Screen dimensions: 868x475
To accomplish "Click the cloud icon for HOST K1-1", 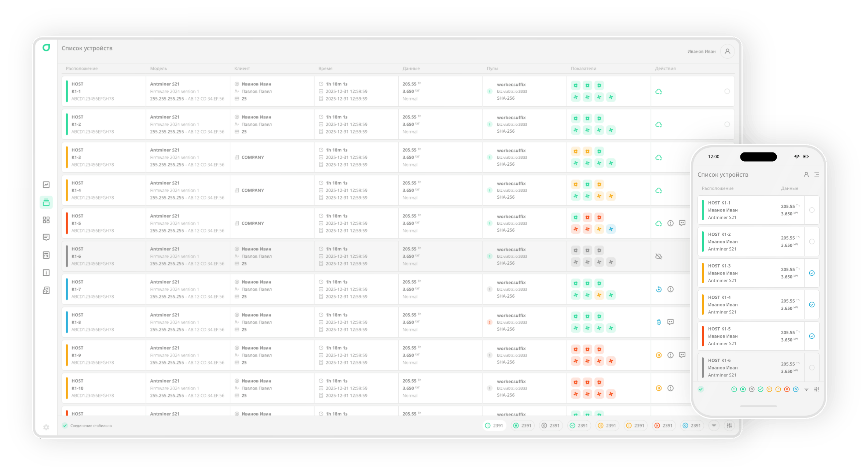I will (659, 92).
